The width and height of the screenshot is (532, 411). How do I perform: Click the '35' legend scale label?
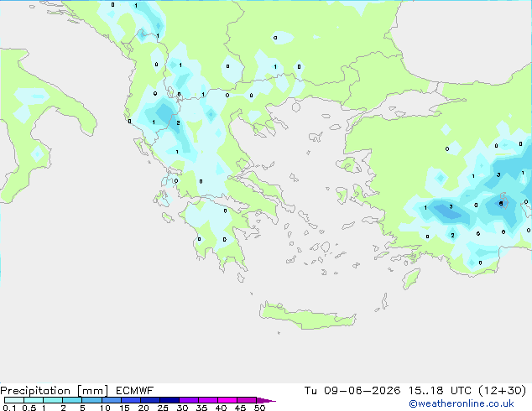pos(201,408)
